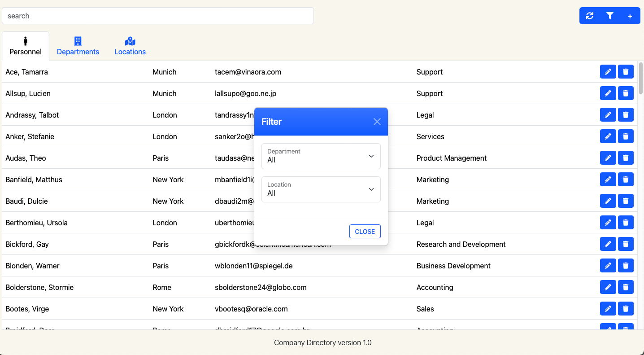Open the Locations tab
Screen dimensions: 644x355
coord(130,46)
